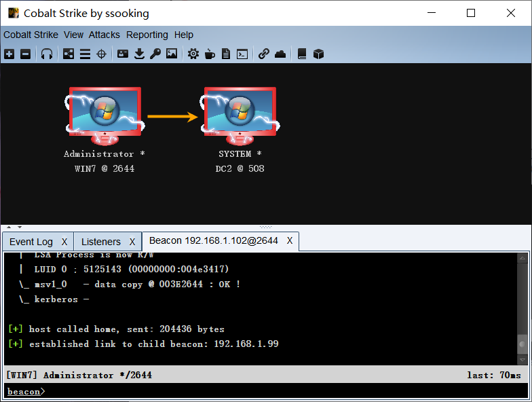Click the document Office macro icon
The width and height of the screenshot is (532, 402).
click(x=225, y=54)
